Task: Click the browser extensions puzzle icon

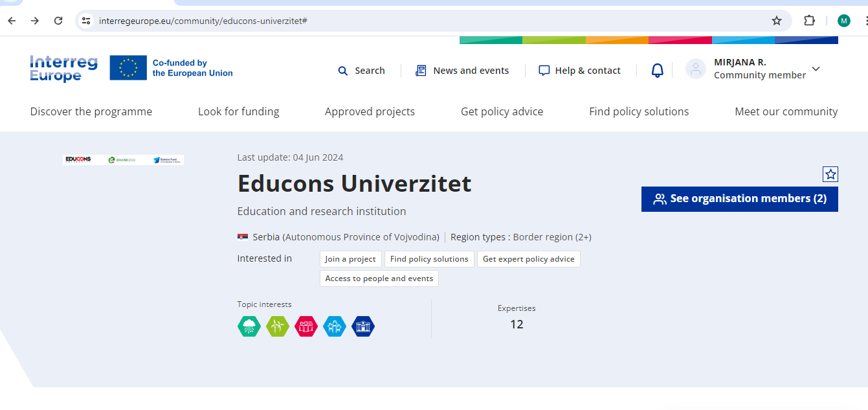Action: pos(809,21)
